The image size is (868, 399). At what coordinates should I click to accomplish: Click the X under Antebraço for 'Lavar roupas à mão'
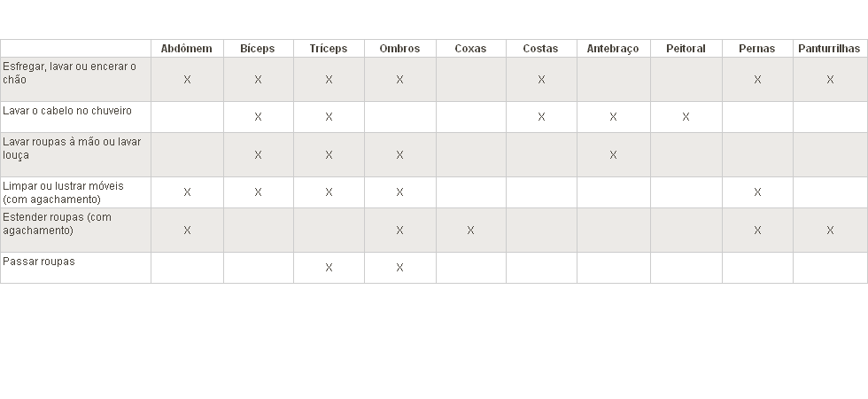pos(613,155)
